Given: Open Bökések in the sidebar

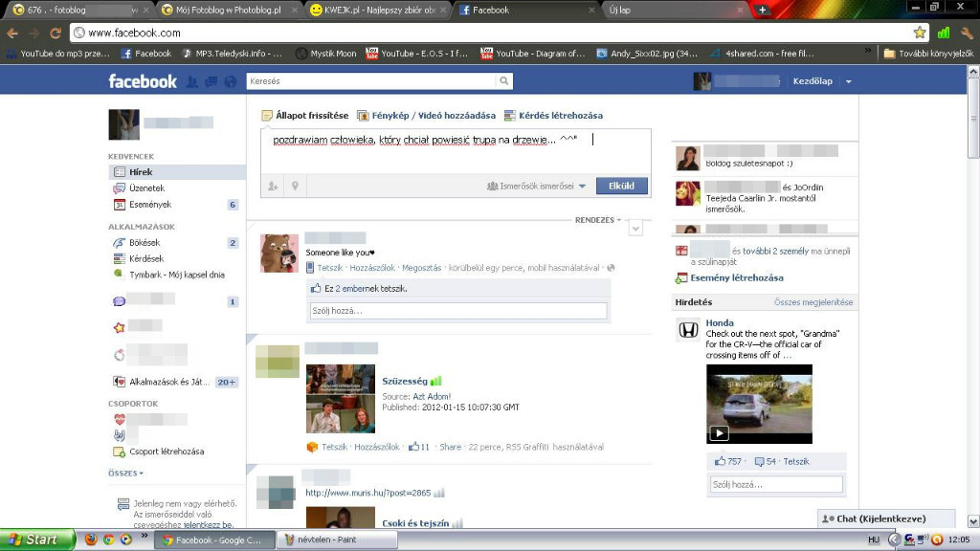Looking at the screenshot, I should pyautogui.click(x=145, y=242).
